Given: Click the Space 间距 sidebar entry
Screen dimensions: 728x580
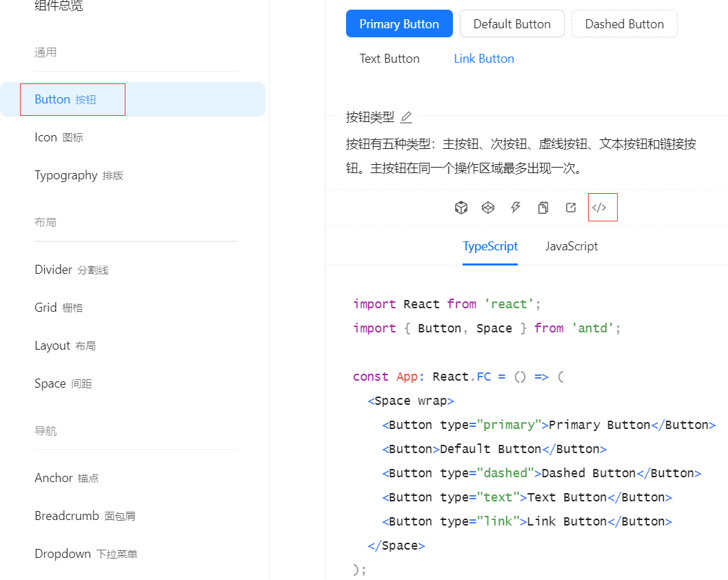Looking at the screenshot, I should coord(63,383).
